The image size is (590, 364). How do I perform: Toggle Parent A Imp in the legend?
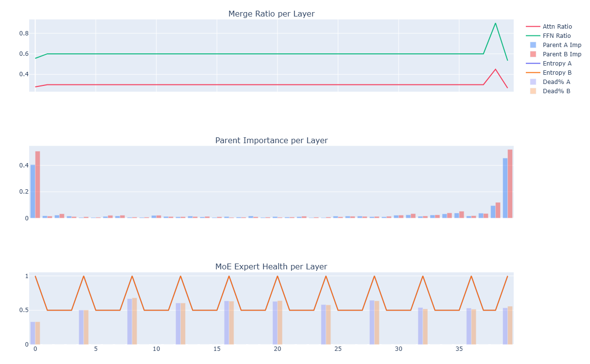(x=562, y=45)
